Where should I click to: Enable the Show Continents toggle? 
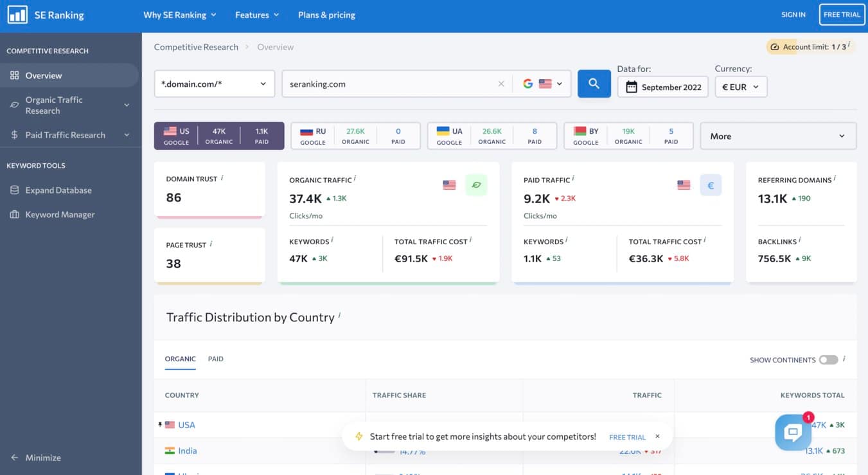pos(828,359)
